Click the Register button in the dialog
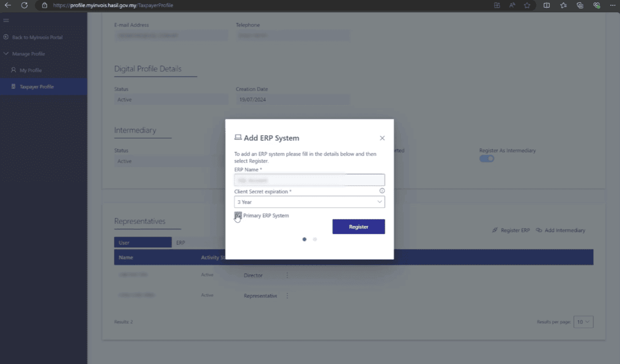Screen dimensions: 620x364 click(x=359, y=227)
